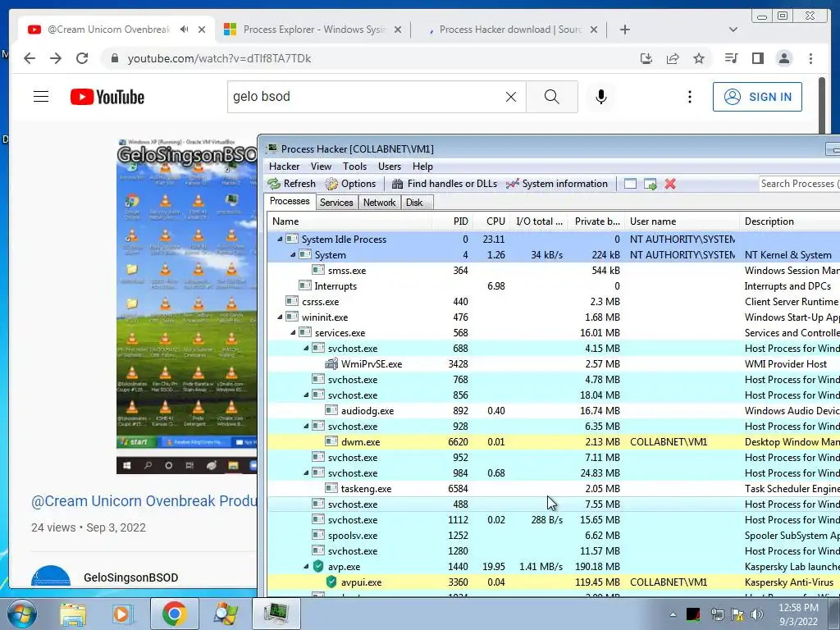Open the Help menu in Process Hacker
This screenshot has width=840, height=630.
click(422, 166)
